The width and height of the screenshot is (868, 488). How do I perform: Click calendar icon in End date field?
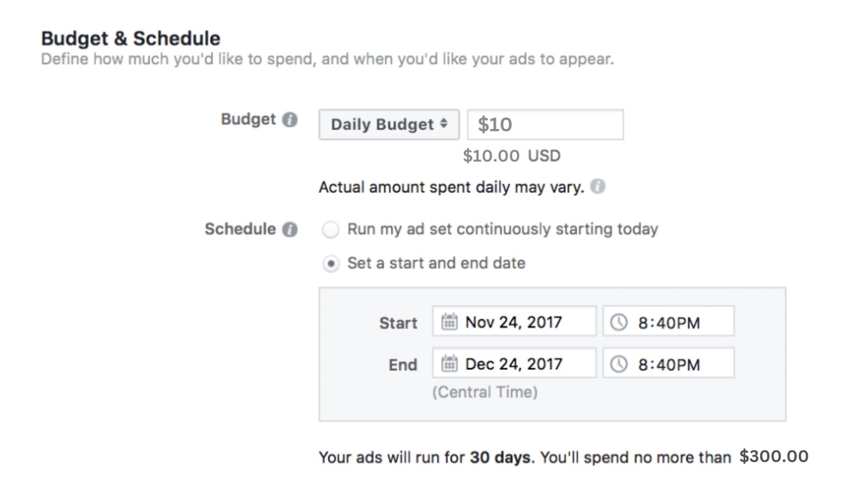449,363
